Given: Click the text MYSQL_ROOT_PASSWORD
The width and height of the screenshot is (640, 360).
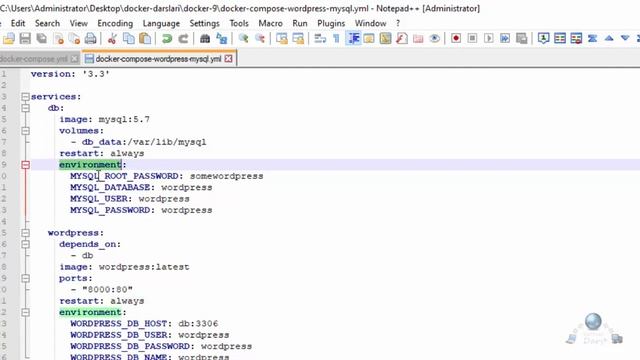Looking at the screenshot, I should click(124, 176).
